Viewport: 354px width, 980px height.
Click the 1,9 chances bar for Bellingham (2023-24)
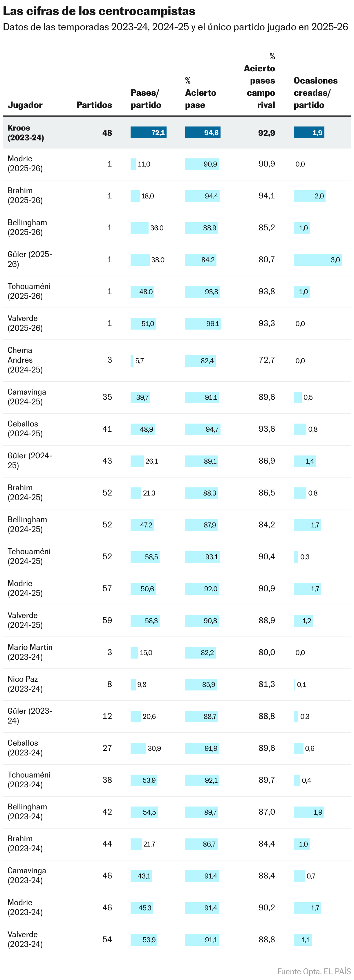point(309,812)
